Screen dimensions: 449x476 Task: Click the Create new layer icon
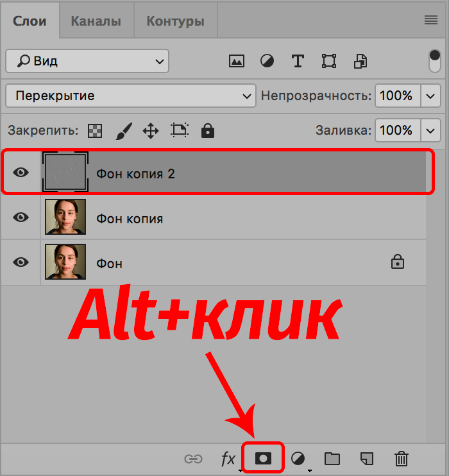click(366, 458)
